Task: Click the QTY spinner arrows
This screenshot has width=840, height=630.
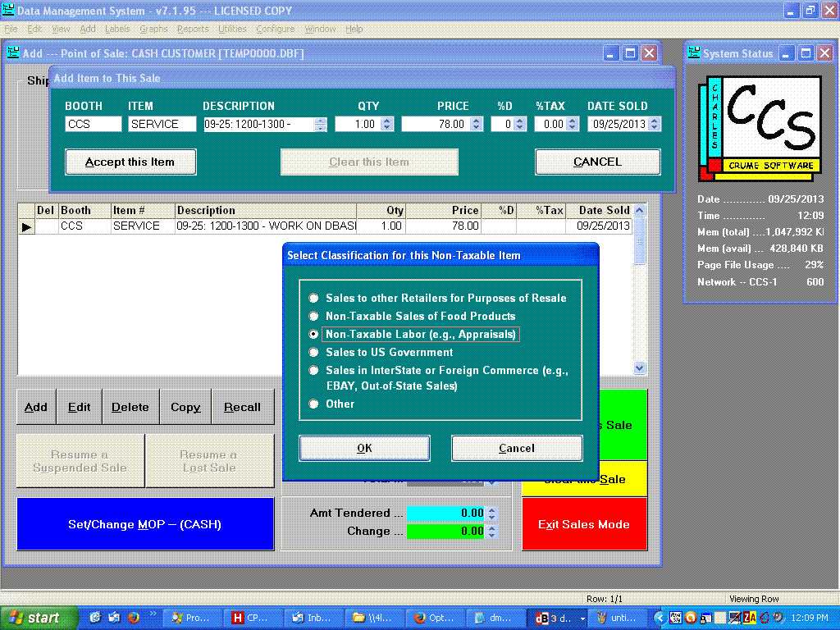Action: tap(387, 125)
